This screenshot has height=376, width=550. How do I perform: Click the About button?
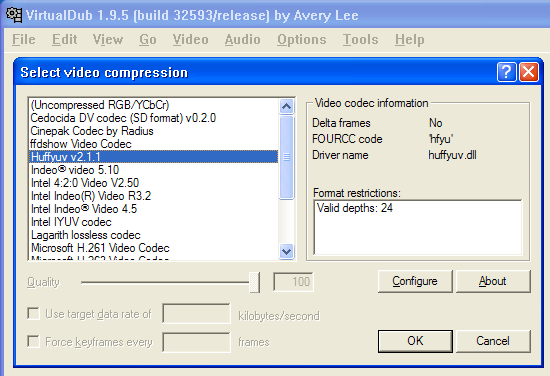[493, 281]
